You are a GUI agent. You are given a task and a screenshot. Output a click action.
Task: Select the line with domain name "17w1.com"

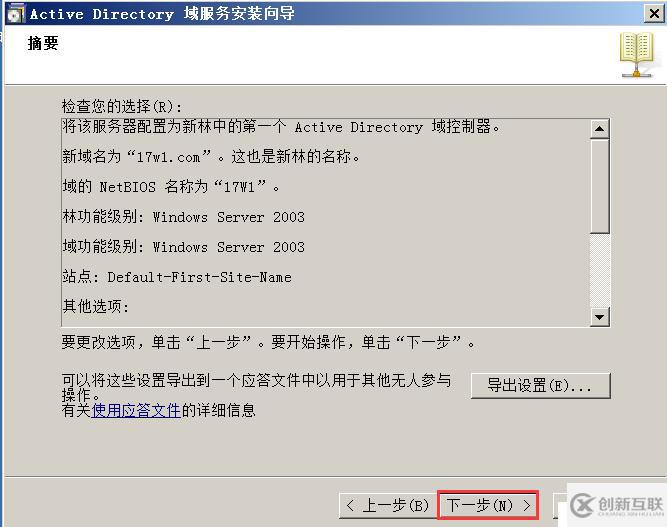point(211,157)
